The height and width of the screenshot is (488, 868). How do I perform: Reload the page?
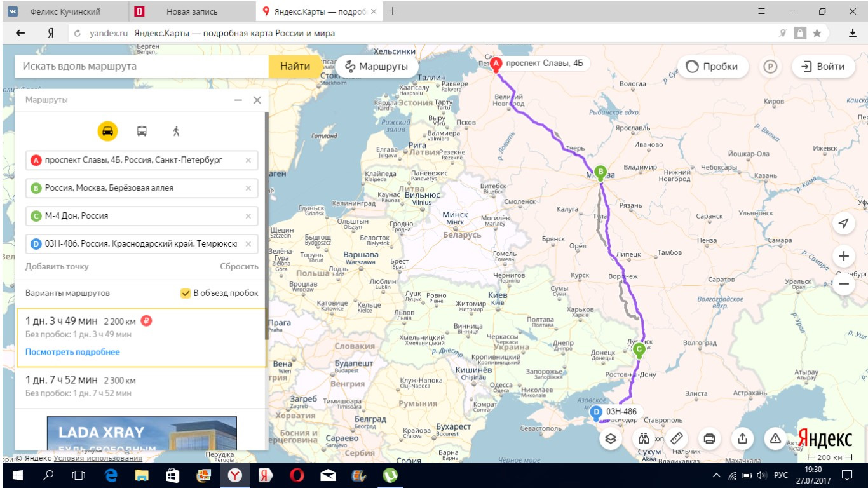coord(78,34)
